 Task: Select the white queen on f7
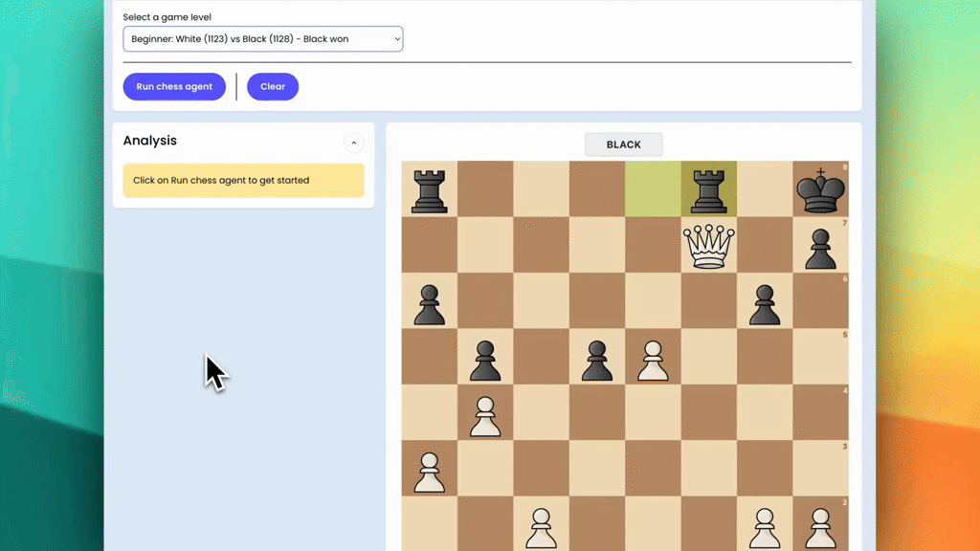[709, 246]
